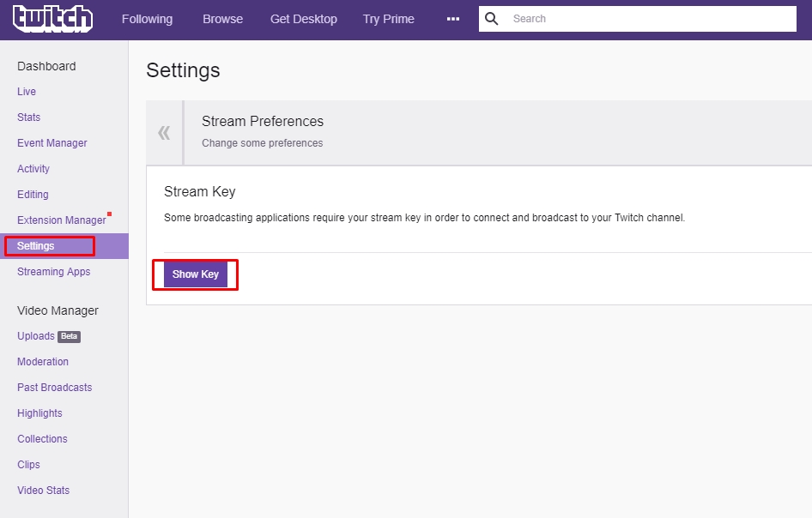The width and height of the screenshot is (812, 518).
Task: Click the Stream Preferences heading
Action: coord(263,121)
